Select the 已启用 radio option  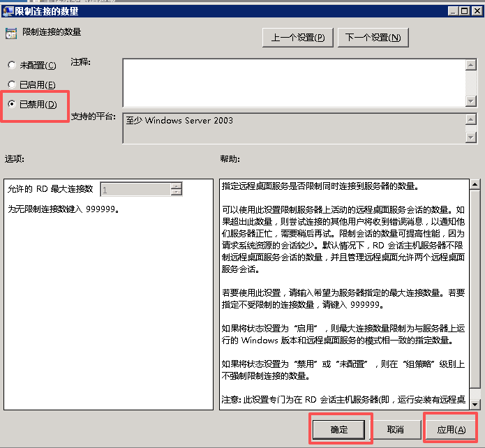pos(11,85)
